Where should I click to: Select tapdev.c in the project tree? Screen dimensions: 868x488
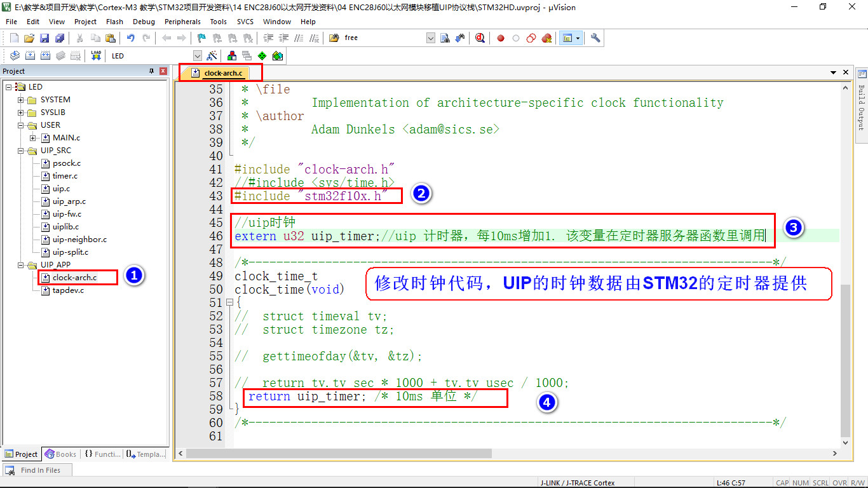click(67, 290)
